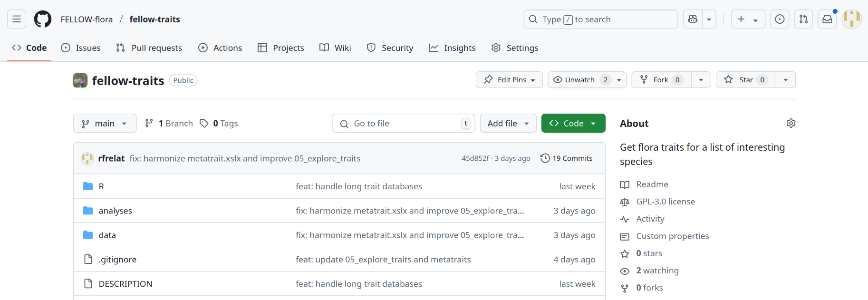Screen dimensions: 868x300
Task: Open the notifications inbox icon
Action: pos(827,19)
